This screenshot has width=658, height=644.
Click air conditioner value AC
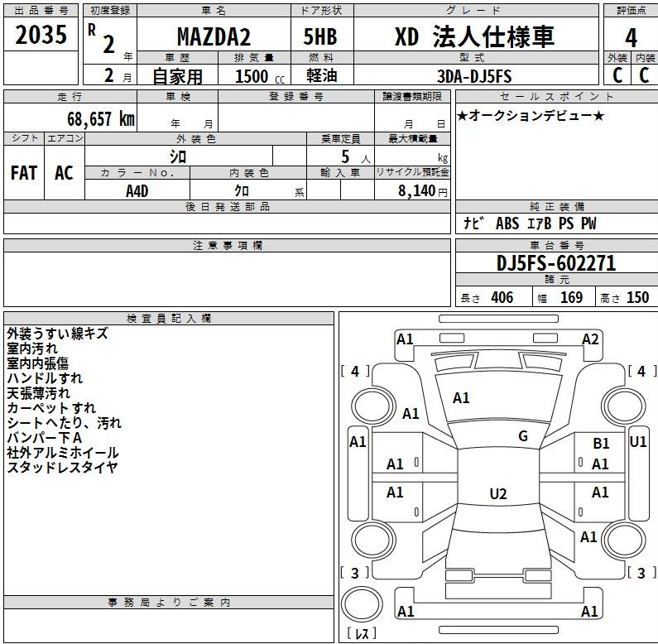(64, 173)
